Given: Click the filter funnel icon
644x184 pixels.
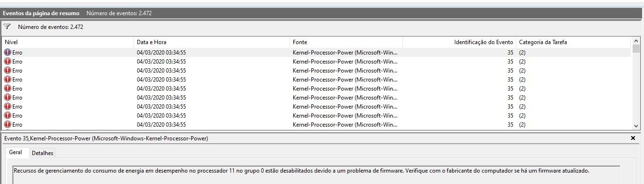Looking at the screenshot, I should [7, 27].
